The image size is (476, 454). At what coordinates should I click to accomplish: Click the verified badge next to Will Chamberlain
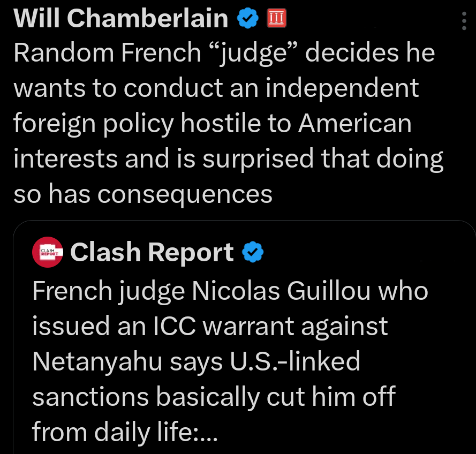pos(247,18)
